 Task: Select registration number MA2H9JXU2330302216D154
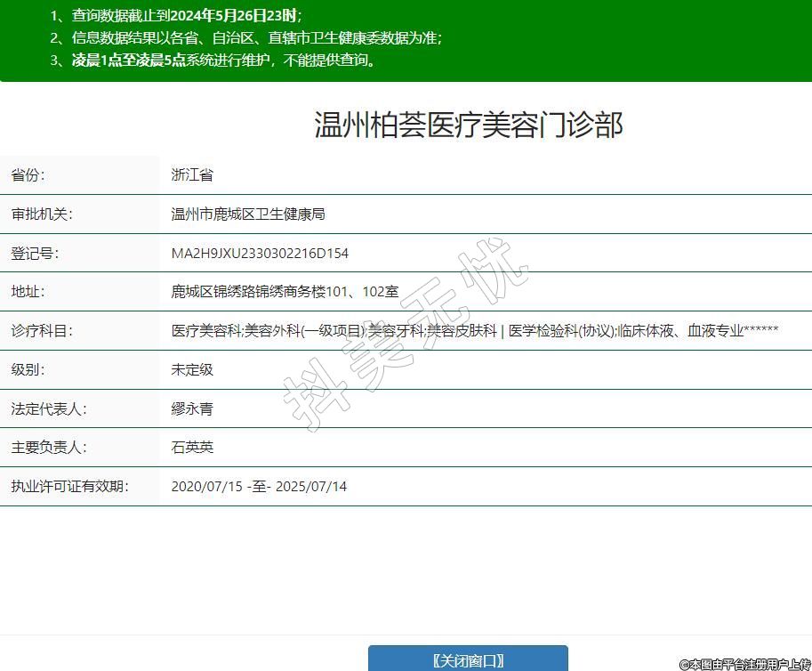(260, 254)
